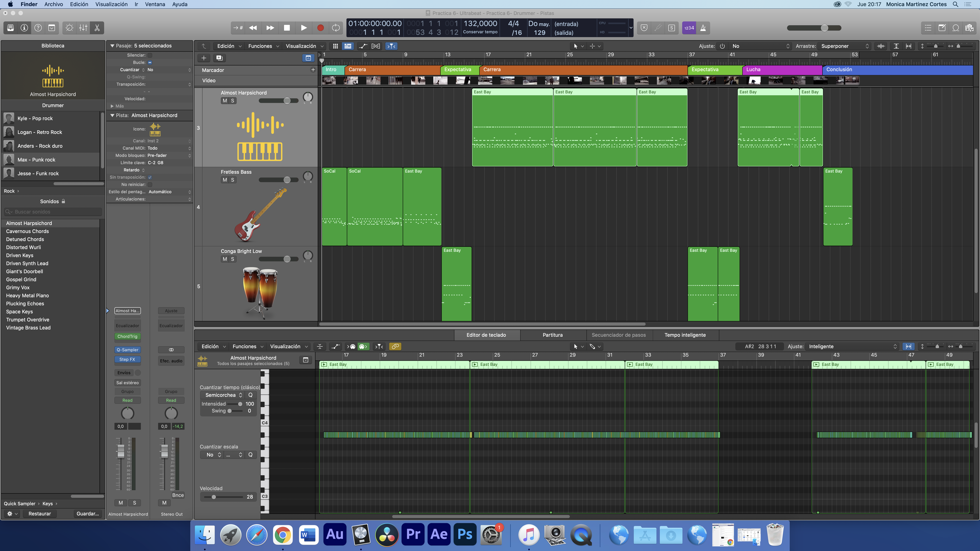Click the record button in transport
The width and height of the screenshot is (980, 551).
pyautogui.click(x=320, y=28)
